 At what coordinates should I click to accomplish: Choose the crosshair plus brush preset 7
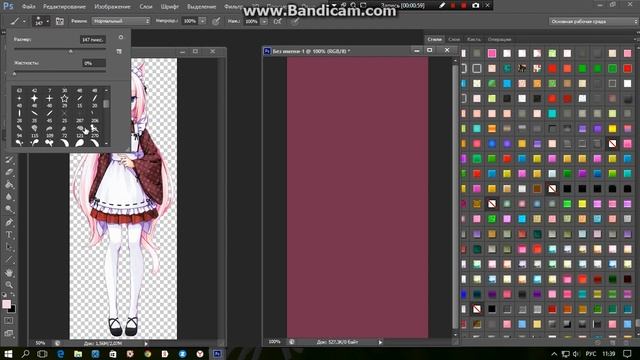coord(49,98)
